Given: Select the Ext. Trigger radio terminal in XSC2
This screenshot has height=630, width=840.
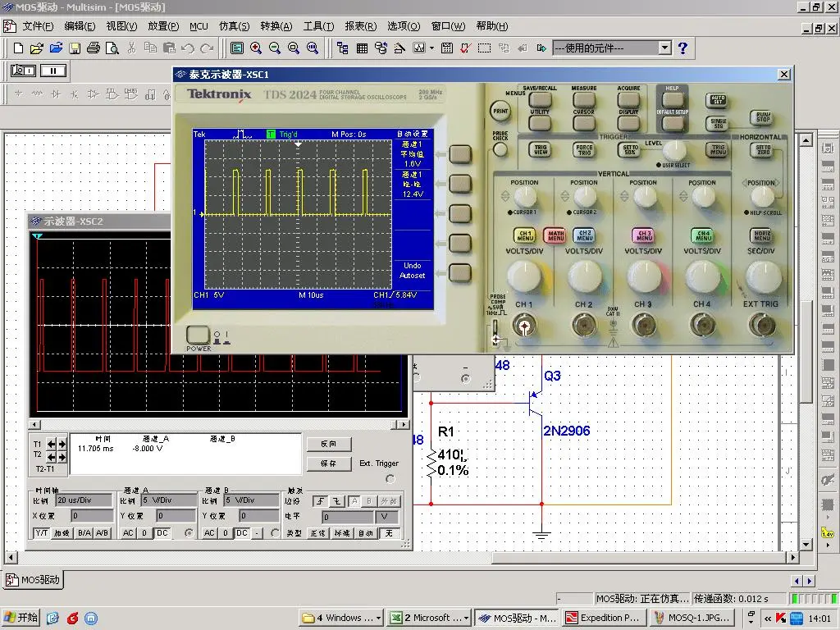Looking at the screenshot, I should (390, 479).
